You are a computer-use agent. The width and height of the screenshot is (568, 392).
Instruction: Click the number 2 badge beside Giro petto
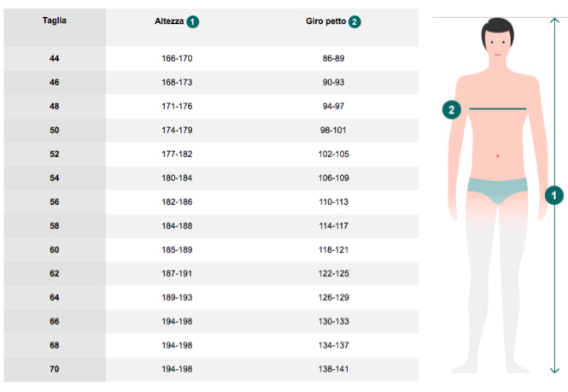click(x=354, y=20)
